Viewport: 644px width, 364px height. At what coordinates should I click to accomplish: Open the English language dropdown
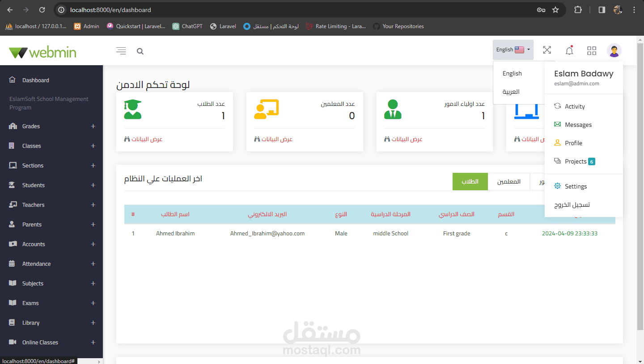512,50
